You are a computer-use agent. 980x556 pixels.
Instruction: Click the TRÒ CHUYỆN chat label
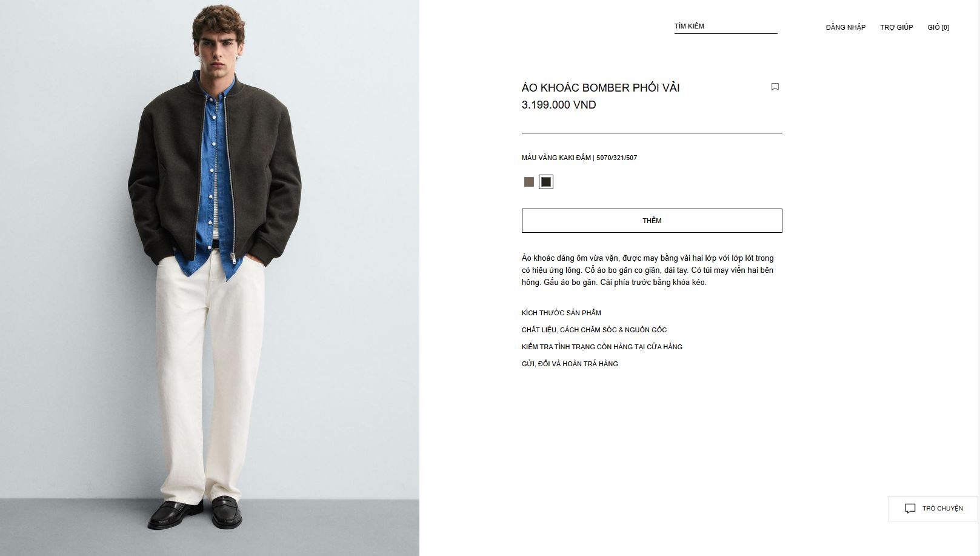tap(942, 509)
